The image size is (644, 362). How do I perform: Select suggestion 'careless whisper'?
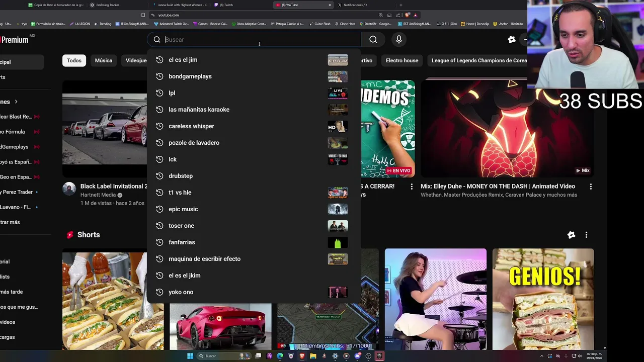click(x=254, y=126)
